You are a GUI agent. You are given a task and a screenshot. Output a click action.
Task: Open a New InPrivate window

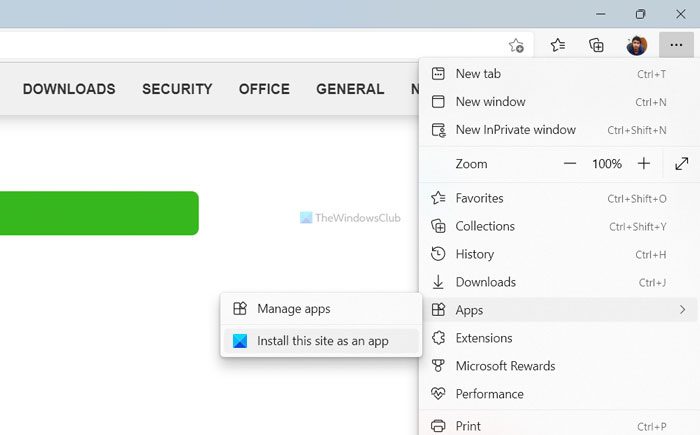pos(515,130)
